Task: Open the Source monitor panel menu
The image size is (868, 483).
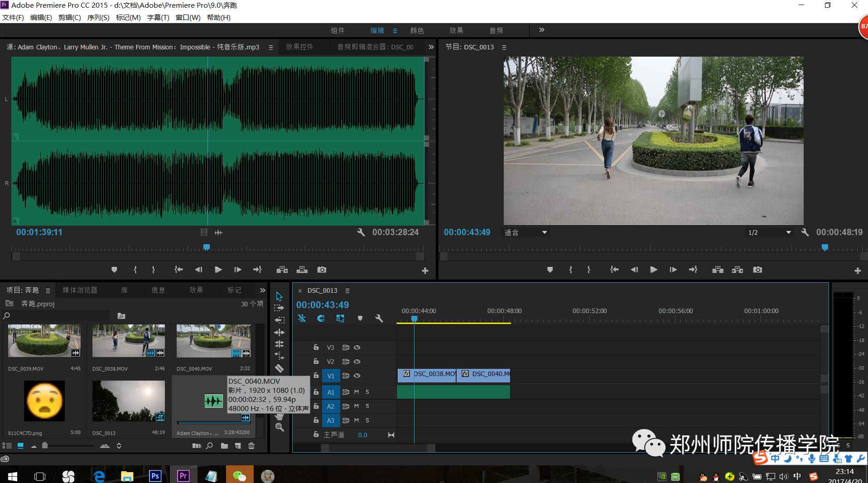Action: coord(271,47)
